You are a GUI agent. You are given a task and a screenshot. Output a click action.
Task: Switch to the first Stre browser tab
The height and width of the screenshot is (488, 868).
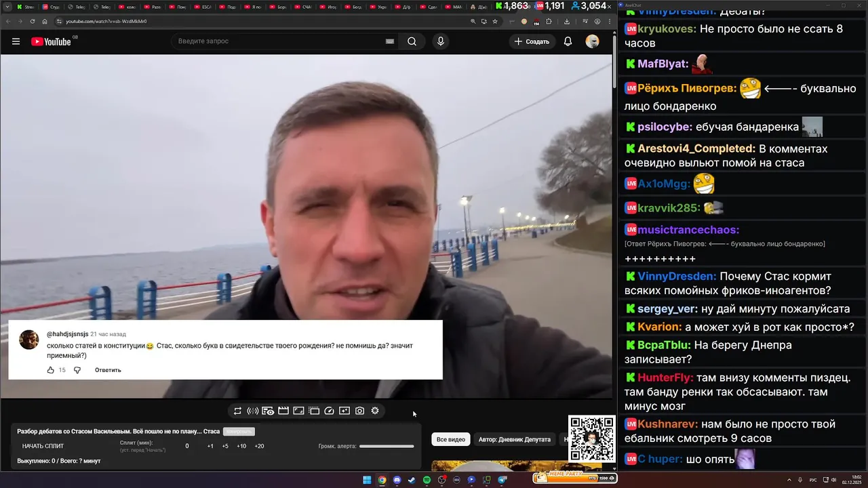pos(26,7)
